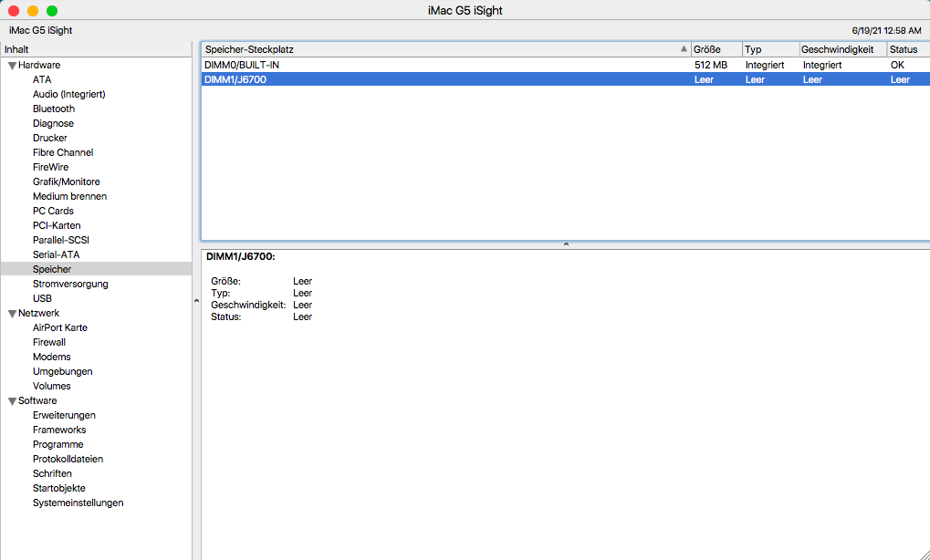
Task: Click the Hardware category label
Action: click(x=39, y=65)
